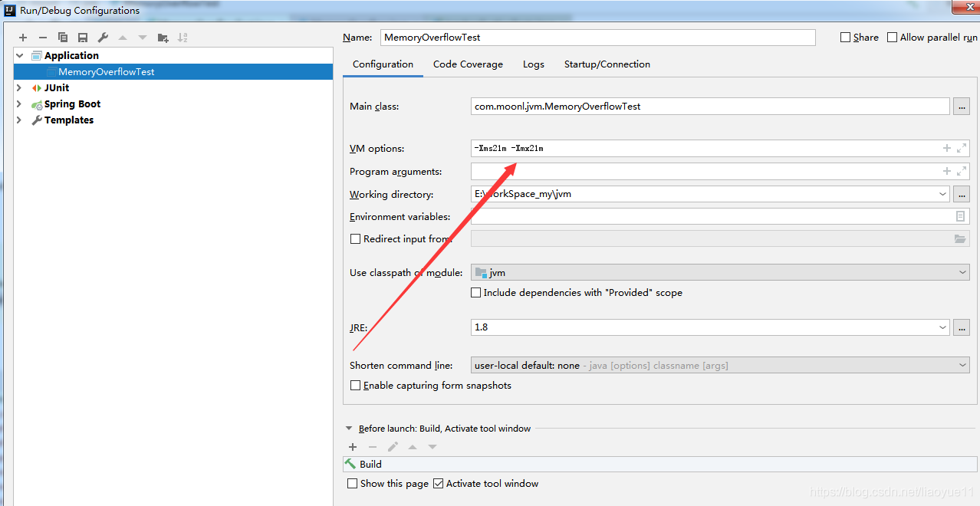The width and height of the screenshot is (980, 506).
Task: Select the JUnit label in tree
Action: [x=57, y=88]
